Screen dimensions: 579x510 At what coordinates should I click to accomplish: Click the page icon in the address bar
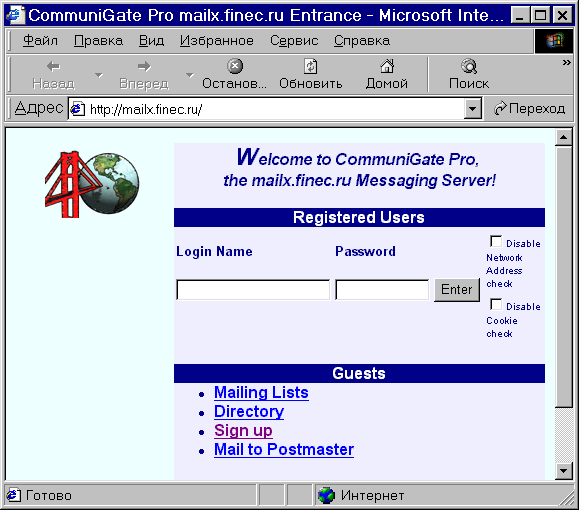tap(78, 109)
